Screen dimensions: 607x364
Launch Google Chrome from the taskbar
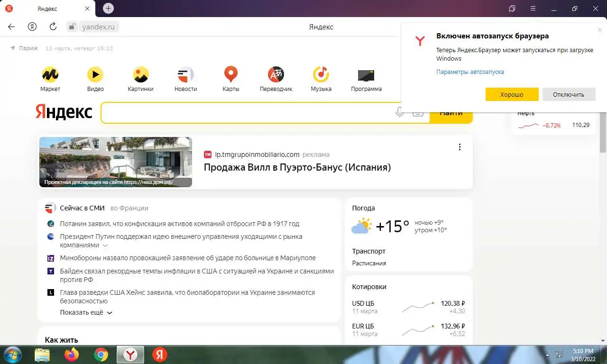[101, 355]
